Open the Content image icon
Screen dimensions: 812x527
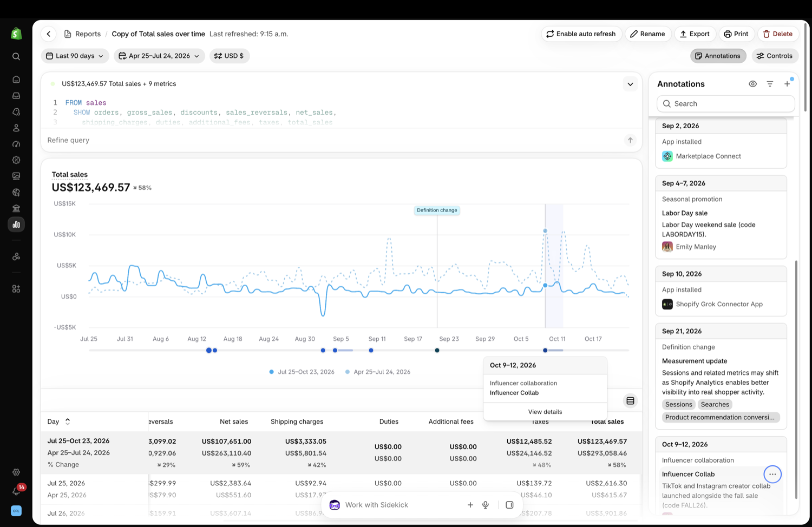tap(16, 176)
